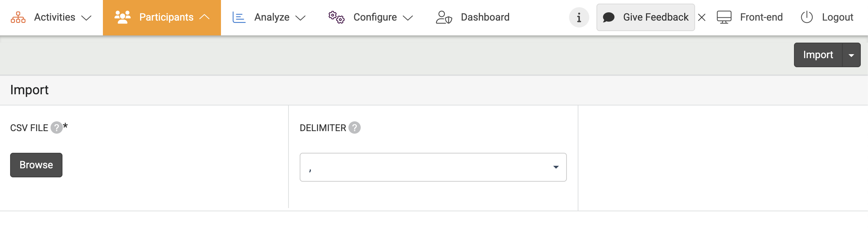This screenshot has height=229, width=868.
Task: Open the info circle icon
Action: 579,17
